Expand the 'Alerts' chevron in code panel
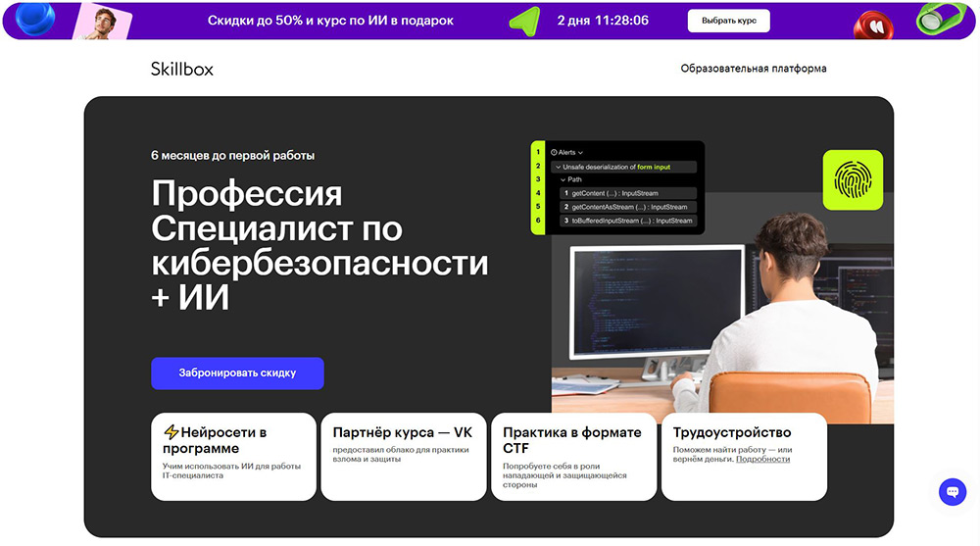The width and height of the screenshot is (980, 546). tap(580, 153)
